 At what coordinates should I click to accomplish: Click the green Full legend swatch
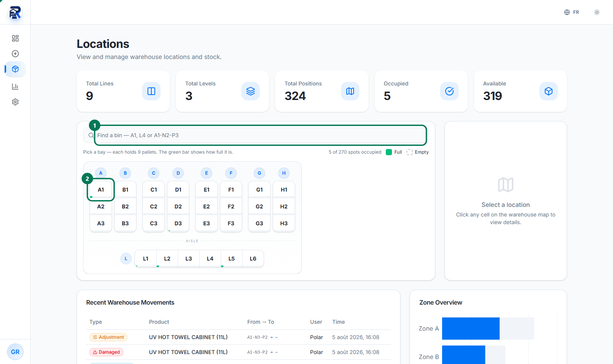tap(389, 152)
